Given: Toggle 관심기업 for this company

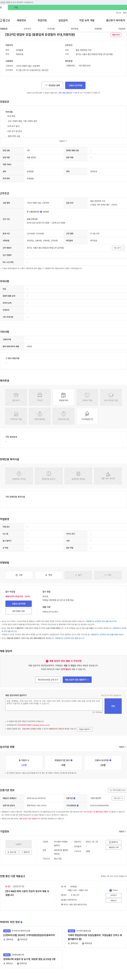Looking at the screenshot, I should point(12,852).
